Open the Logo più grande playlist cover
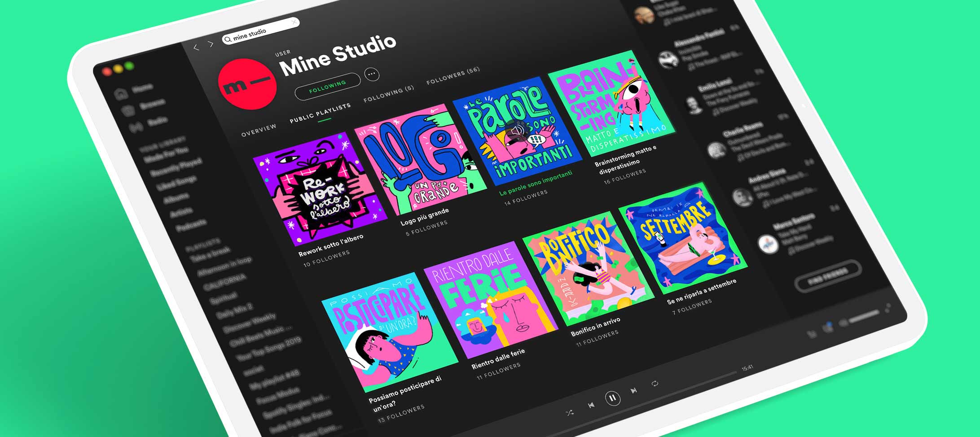The height and width of the screenshot is (437, 980). coord(421,159)
